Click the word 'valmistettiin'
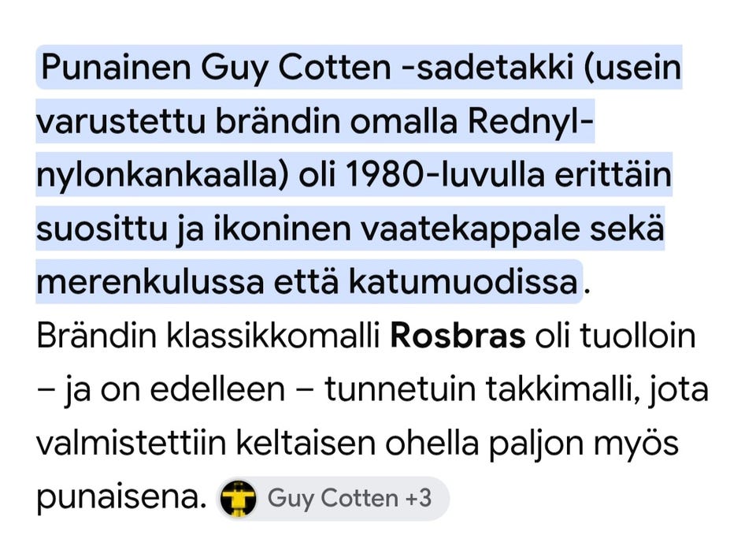 132,444
